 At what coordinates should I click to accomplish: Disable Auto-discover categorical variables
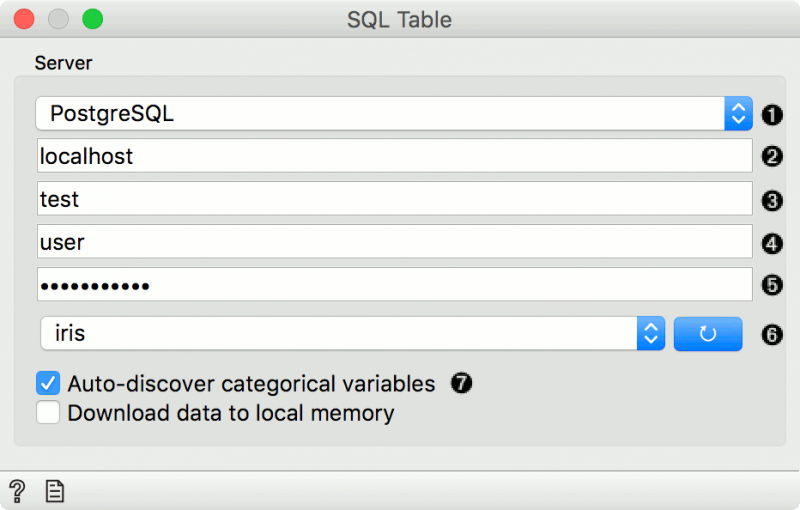48,384
